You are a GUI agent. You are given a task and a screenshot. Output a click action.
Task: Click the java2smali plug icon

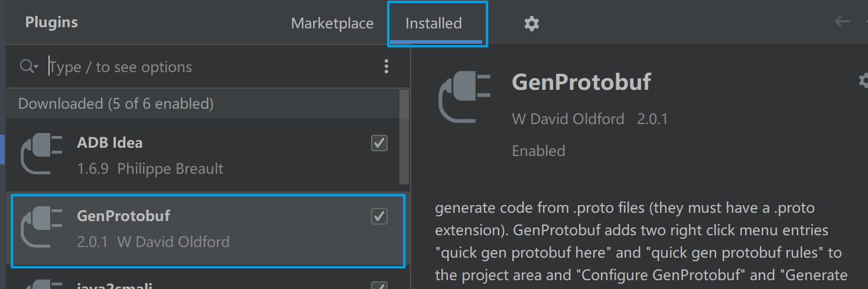tap(41, 285)
